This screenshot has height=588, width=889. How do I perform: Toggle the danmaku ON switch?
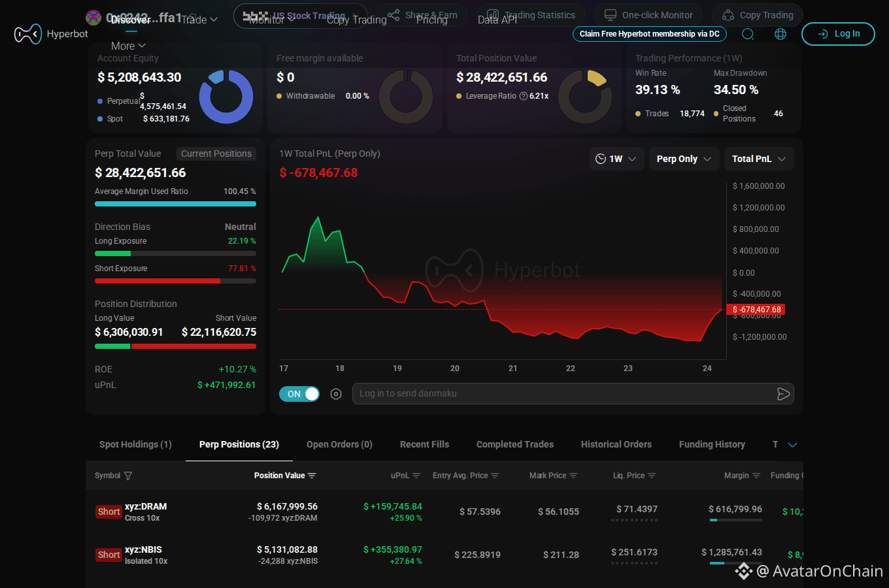click(299, 394)
